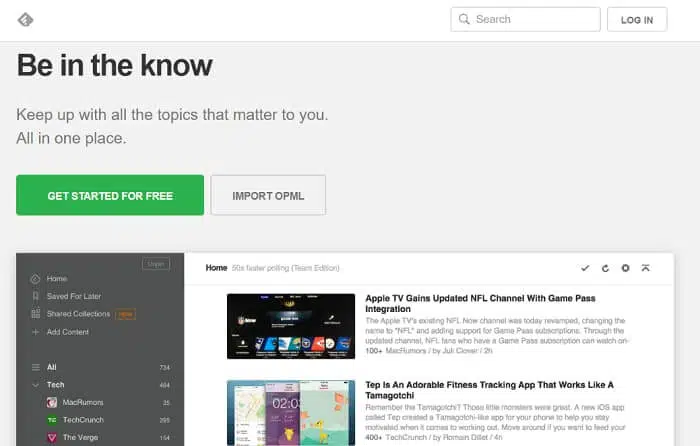Select the Tech category label
This screenshot has height=446, width=700.
click(x=55, y=385)
